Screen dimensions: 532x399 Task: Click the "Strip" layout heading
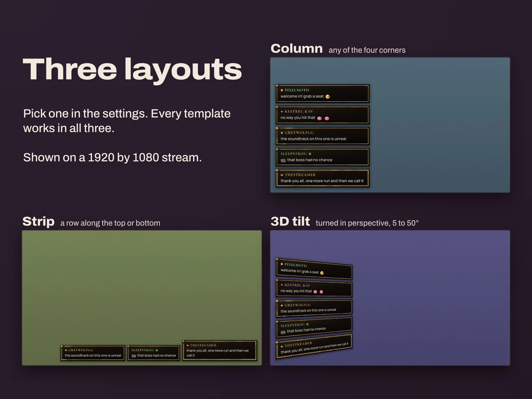[x=39, y=221]
